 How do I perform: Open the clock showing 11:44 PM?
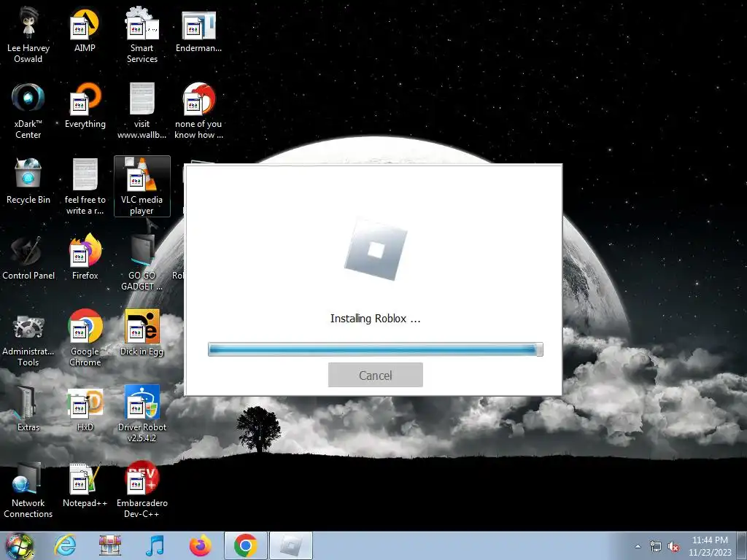click(x=710, y=546)
